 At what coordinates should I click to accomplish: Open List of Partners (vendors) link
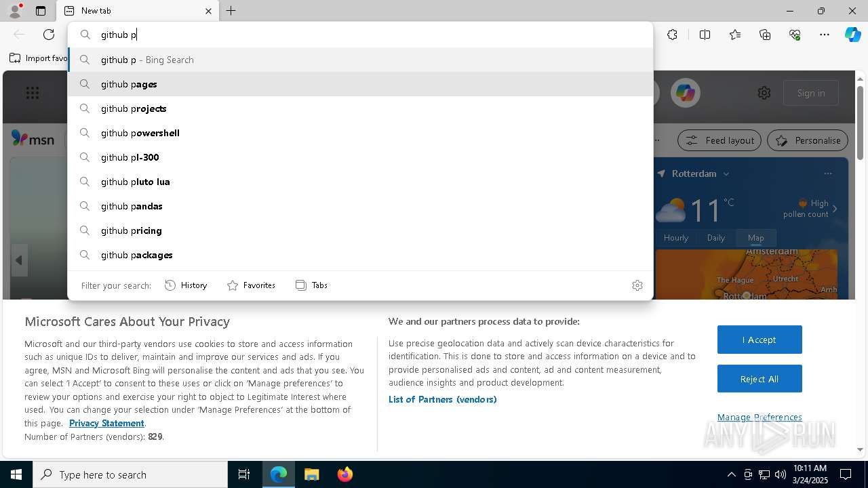(x=443, y=399)
